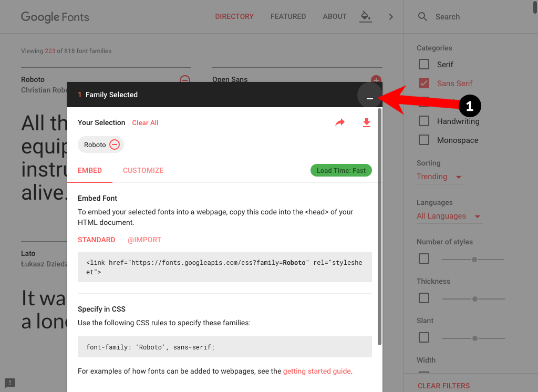Download the selected font family
Screen dimensions: 538x392
[366, 122]
